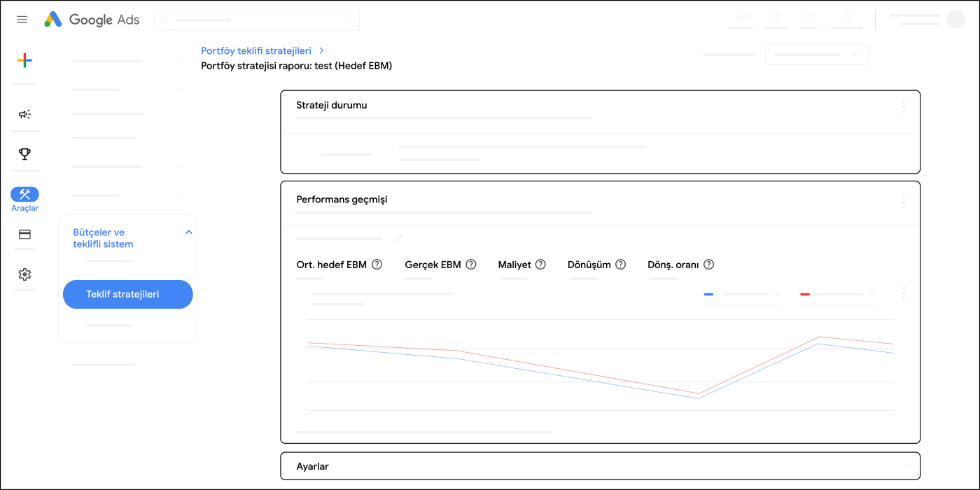
Task: Open the date range dropdown
Action: pyautogui.click(x=817, y=55)
